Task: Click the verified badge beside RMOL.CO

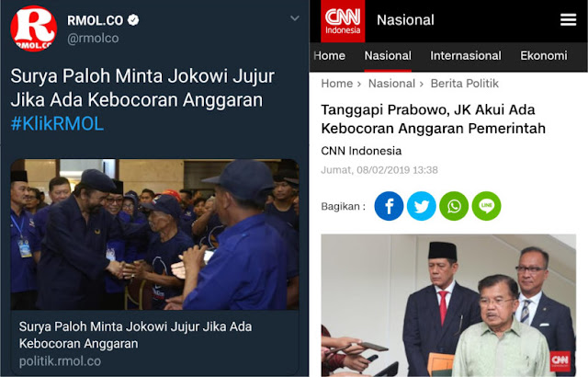Action: (x=133, y=20)
